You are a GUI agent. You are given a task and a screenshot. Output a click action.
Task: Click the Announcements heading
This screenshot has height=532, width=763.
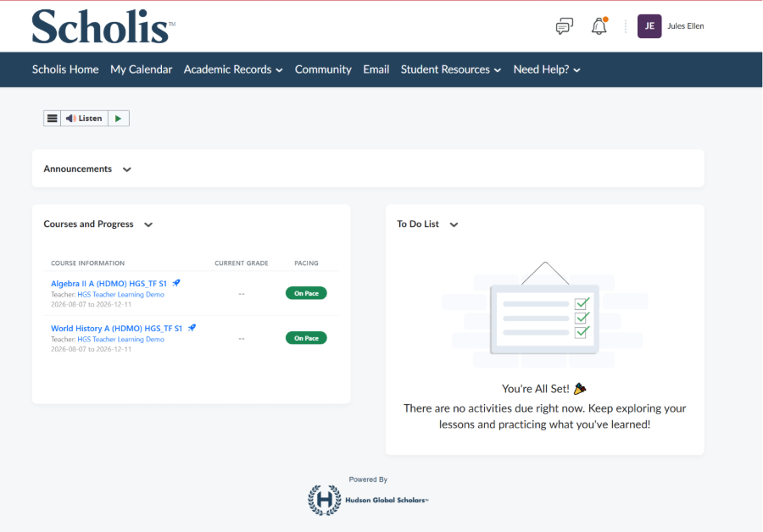coord(78,169)
